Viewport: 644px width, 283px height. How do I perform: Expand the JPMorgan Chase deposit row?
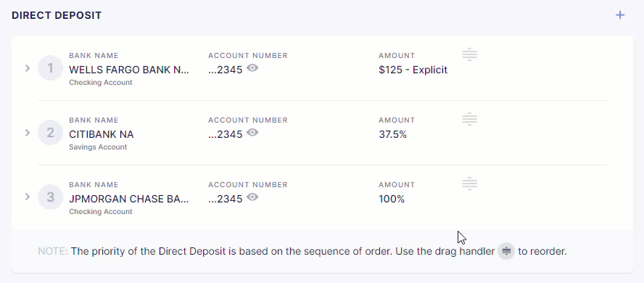tap(28, 197)
